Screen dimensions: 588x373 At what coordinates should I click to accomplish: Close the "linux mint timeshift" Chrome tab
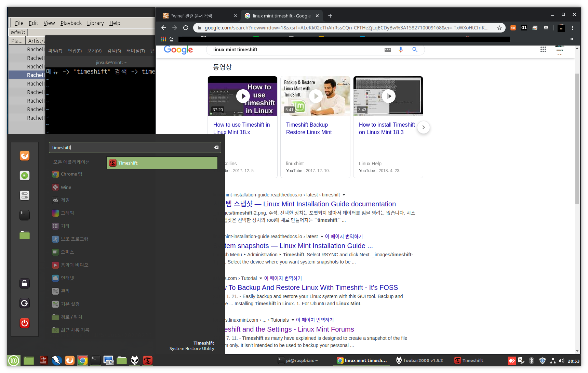tap(317, 16)
